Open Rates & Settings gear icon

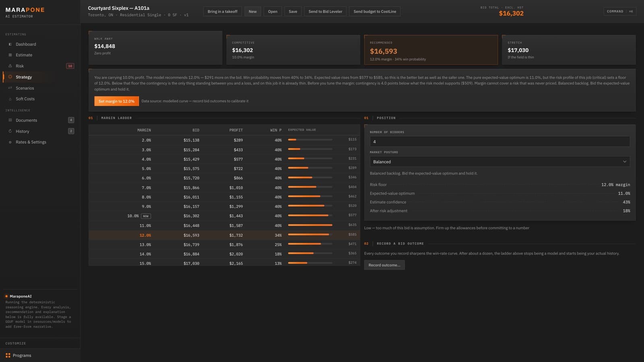[10, 142]
